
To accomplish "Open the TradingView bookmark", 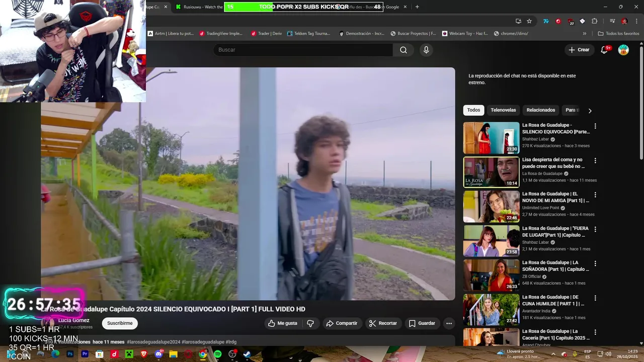I will [221, 34].
